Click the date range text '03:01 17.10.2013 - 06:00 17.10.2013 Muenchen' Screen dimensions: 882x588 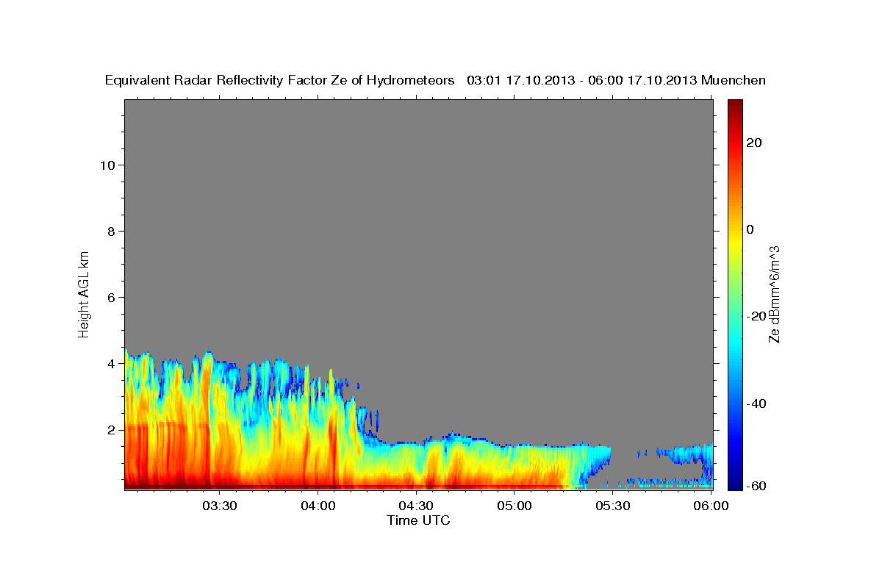pos(617,80)
